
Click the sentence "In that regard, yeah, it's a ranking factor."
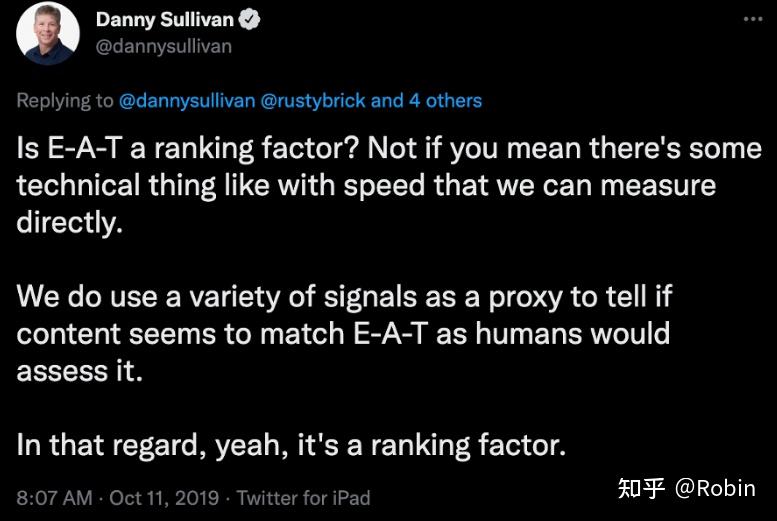tap(291, 446)
